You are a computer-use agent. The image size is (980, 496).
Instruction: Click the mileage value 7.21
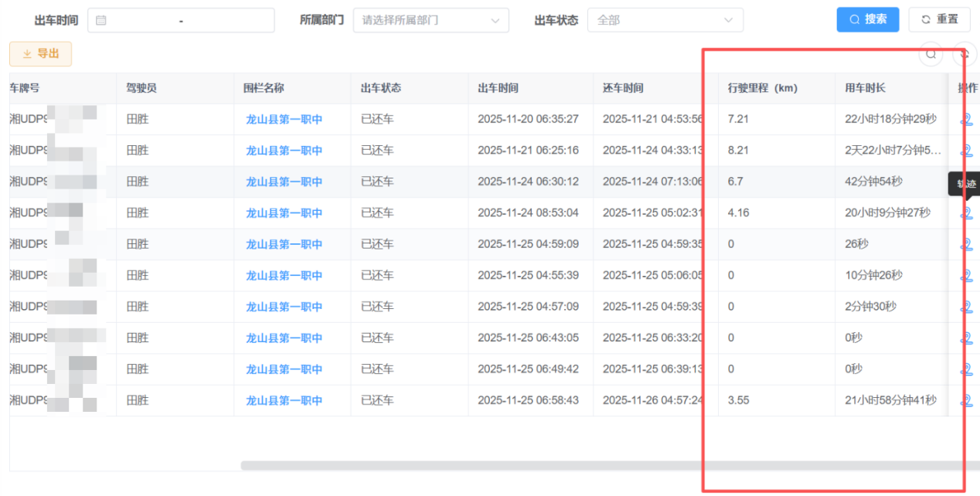(x=738, y=119)
